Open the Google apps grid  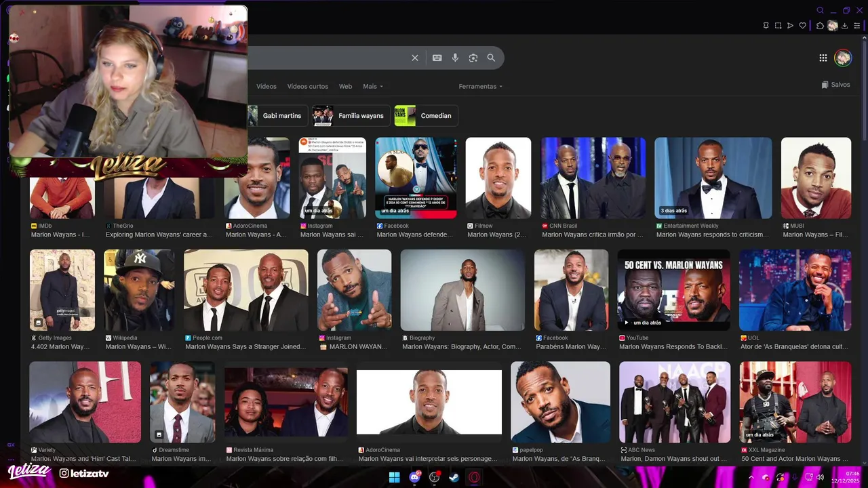tap(823, 58)
